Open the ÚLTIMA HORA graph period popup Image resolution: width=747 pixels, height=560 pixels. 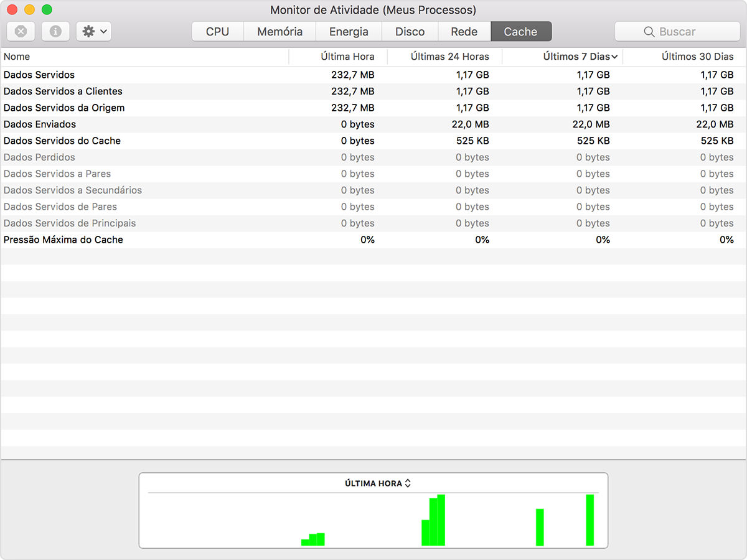click(x=378, y=483)
